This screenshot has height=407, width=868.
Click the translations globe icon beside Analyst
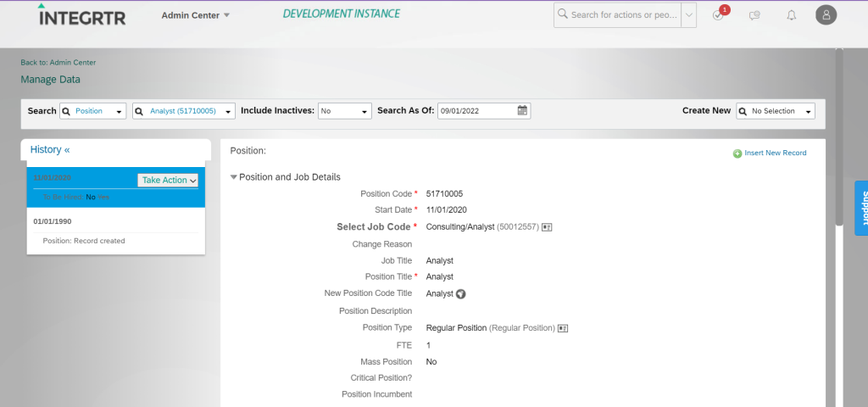pyautogui.click(x=461, y=294)
